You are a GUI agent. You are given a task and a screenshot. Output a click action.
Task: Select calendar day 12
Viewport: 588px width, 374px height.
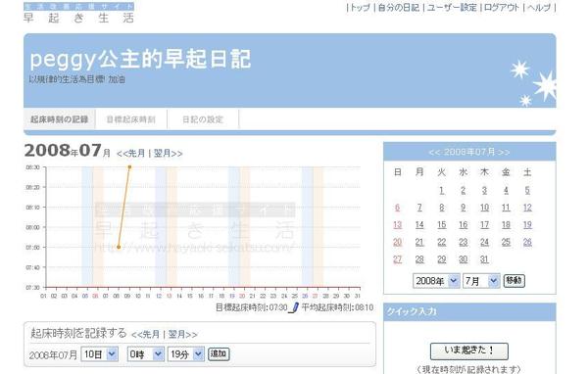(x=527, y=208)
